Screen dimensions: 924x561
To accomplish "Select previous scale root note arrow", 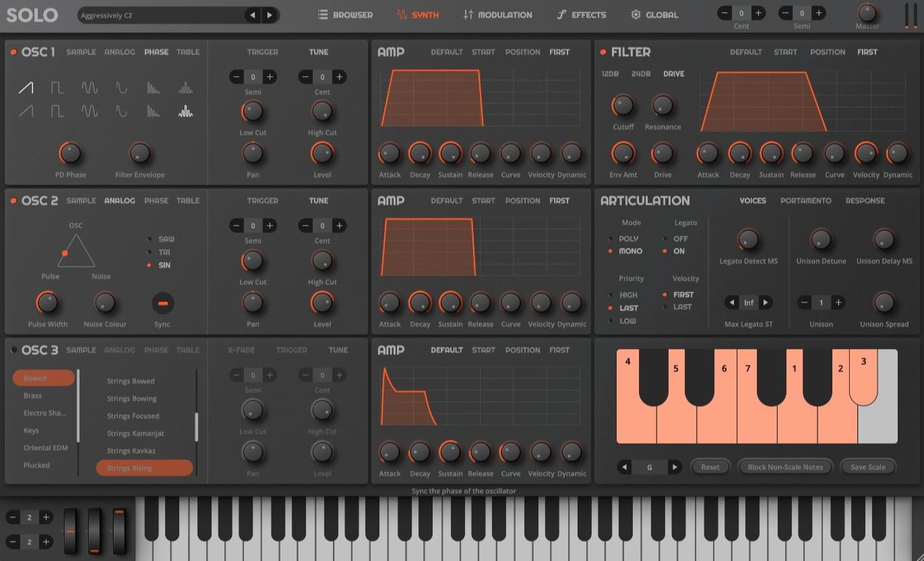I will 625,467.
